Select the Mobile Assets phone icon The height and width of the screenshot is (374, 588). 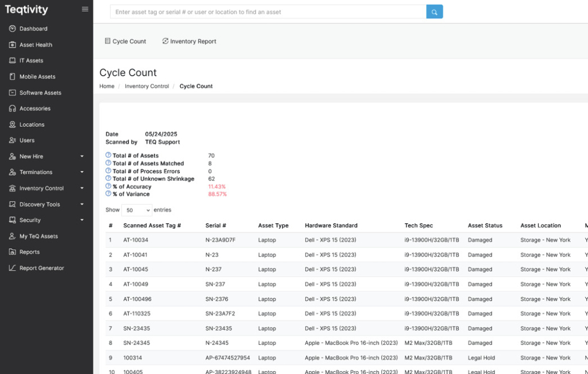coord(13,77)
